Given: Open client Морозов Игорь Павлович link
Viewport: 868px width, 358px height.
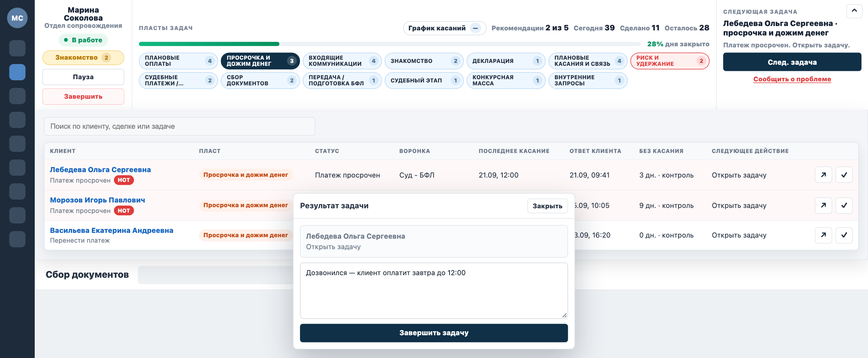Looking at the screenshot, I should pyautogui.click(x=97, y=200).
